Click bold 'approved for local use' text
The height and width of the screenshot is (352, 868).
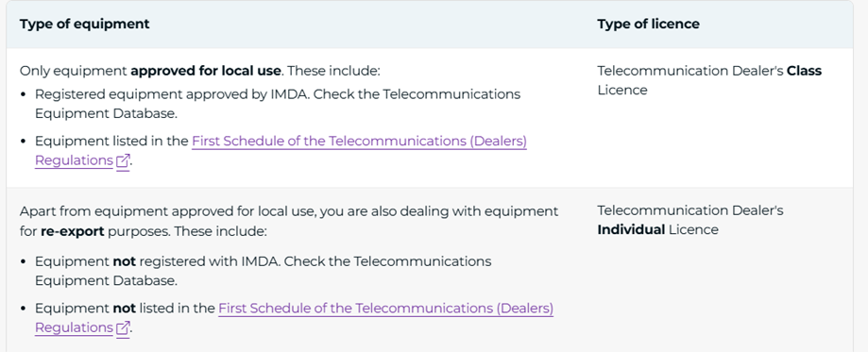[206, 71]
